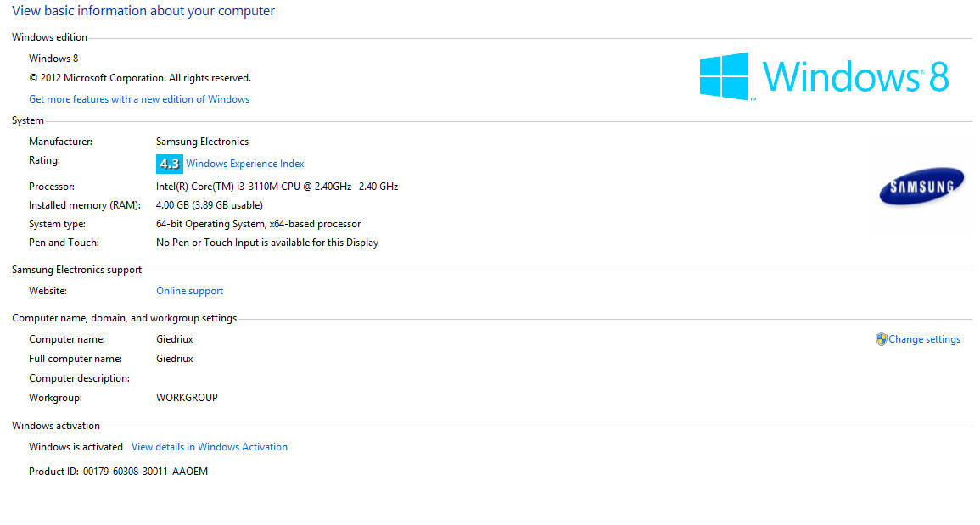Click the shield icon beside Change settings

click(x=882, y=339)
